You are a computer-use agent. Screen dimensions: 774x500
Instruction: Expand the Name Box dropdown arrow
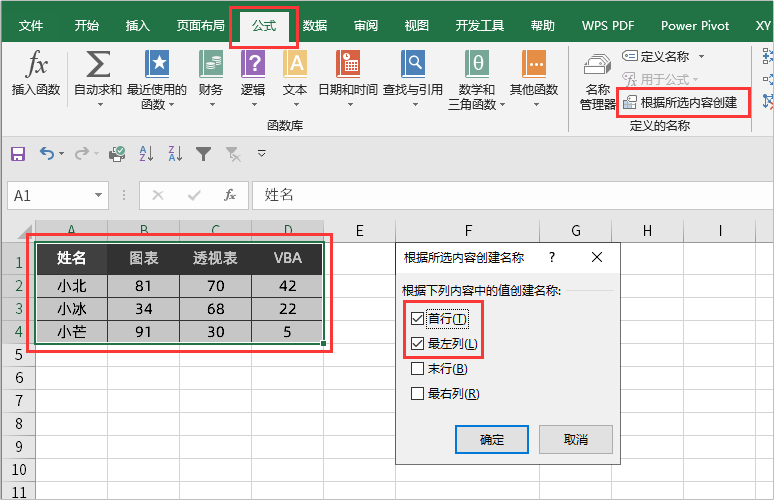[x=99, y=196]
